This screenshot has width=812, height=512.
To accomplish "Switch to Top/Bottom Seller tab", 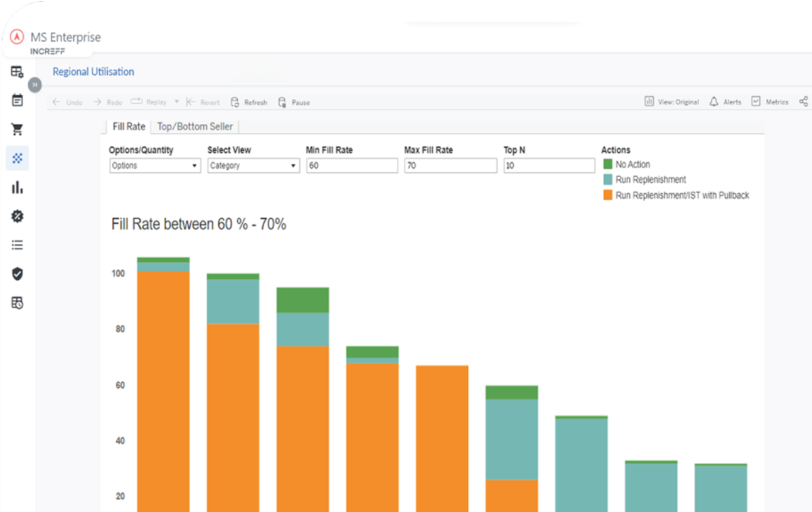I will click(195, 127).
